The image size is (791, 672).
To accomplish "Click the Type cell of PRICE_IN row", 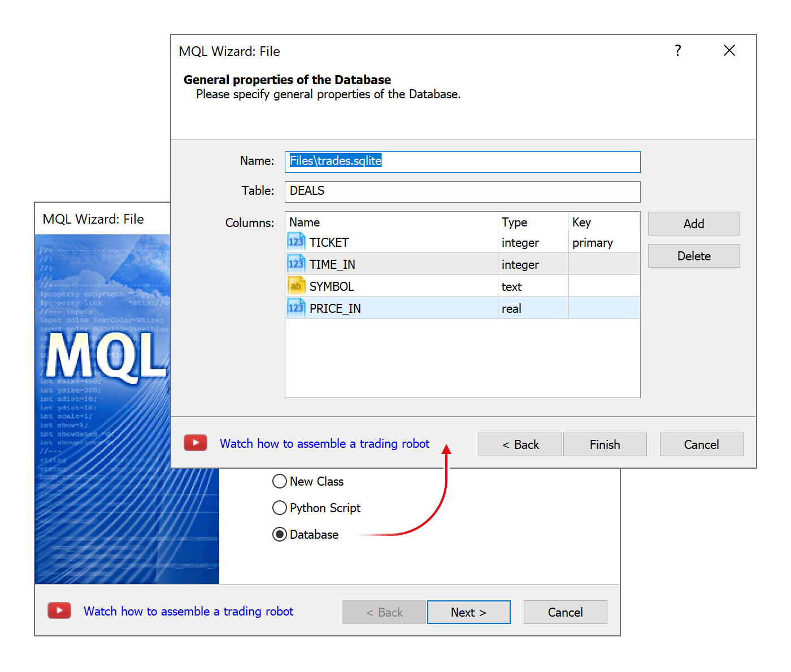I will coord(532,308).
